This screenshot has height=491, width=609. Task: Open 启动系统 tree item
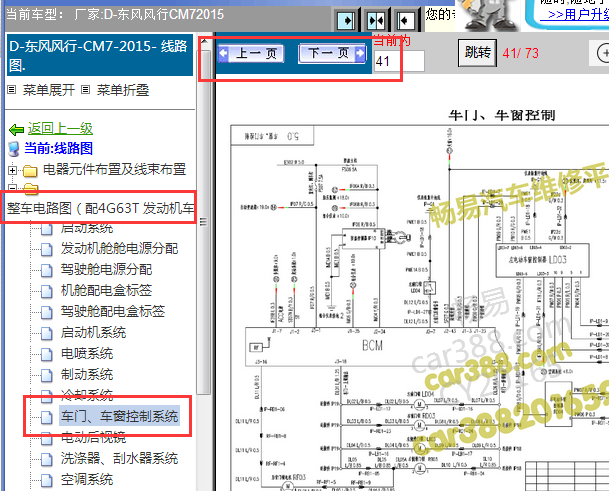pos(87,228)
